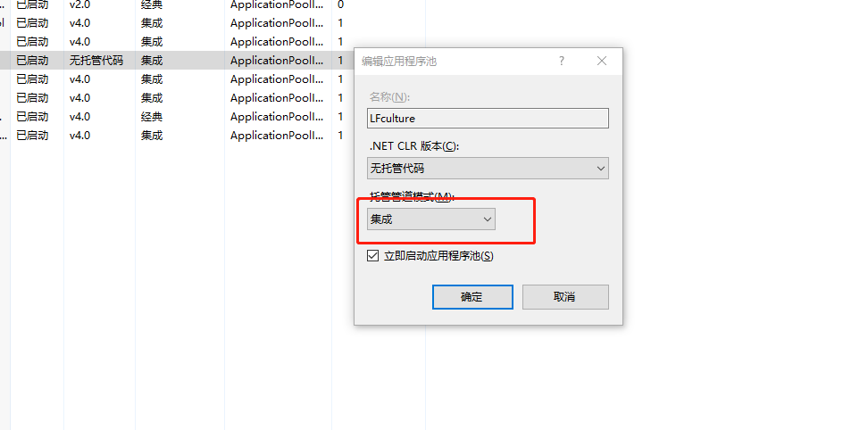
Task: Confirm with the 确定 button
Action: point(472,297)
